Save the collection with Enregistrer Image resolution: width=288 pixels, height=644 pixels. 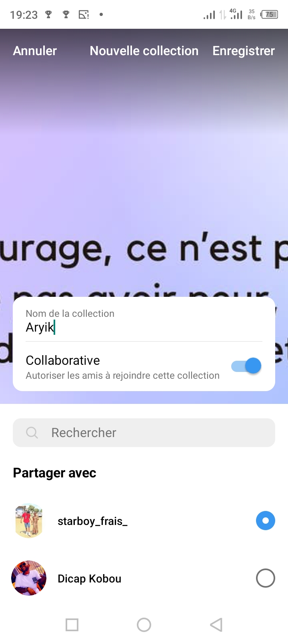(243, 51)
